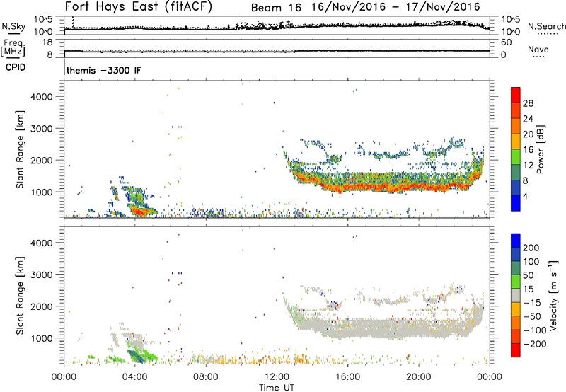Click the '20:00' time tick label
This screenshot has width=566, height=392.
click(419, 377)
